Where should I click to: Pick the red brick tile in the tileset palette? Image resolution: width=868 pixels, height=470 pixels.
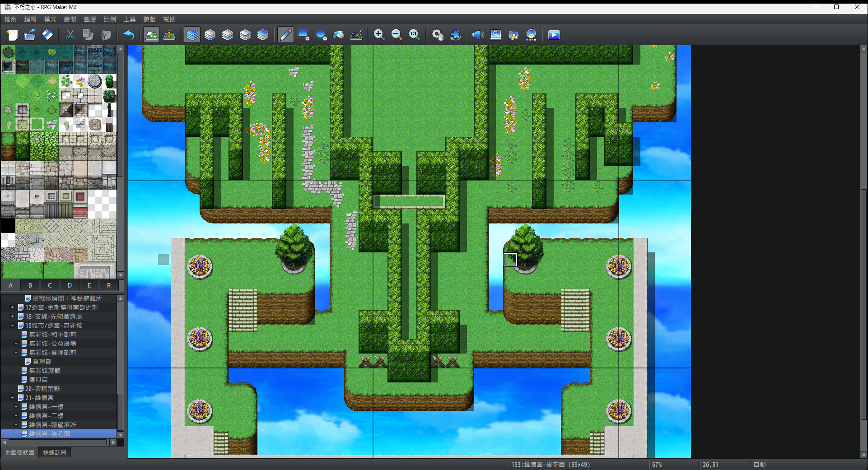(x=80, y=211)
